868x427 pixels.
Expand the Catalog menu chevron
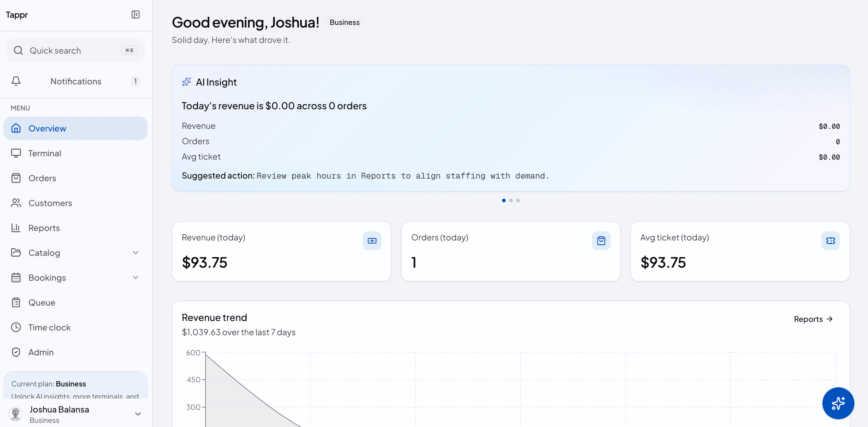click(x=136, y=253)
